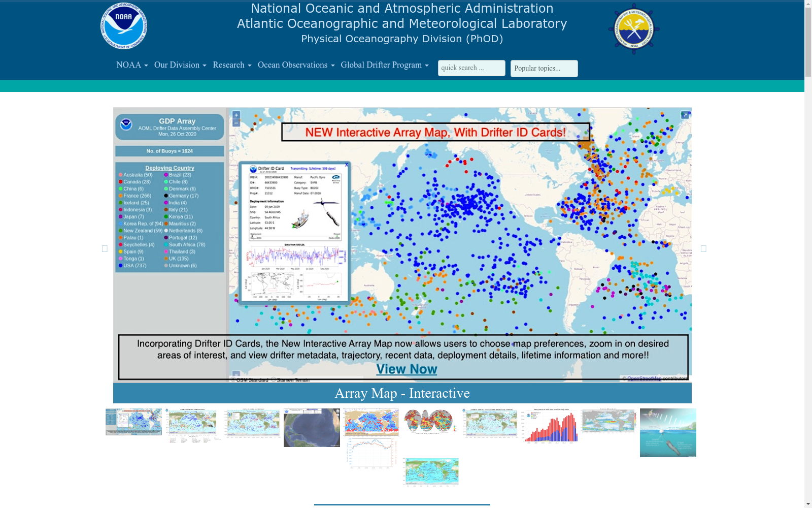Click the Array Map - Interactive caption
Screen dimensions: 812x508
tap(402, 393)
